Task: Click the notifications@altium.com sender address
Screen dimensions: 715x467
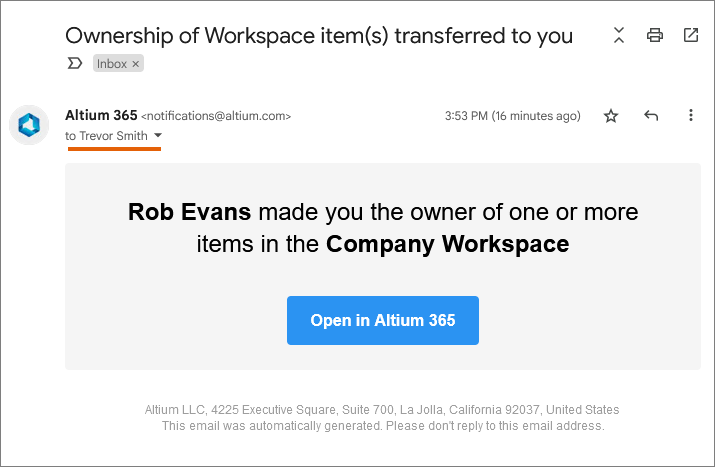Action: pyautogui.click(x=216, y=116)
